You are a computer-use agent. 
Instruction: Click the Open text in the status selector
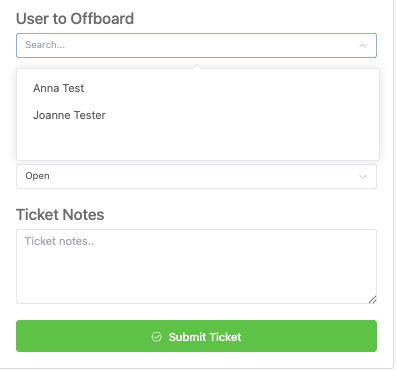(x=37, y=176)
